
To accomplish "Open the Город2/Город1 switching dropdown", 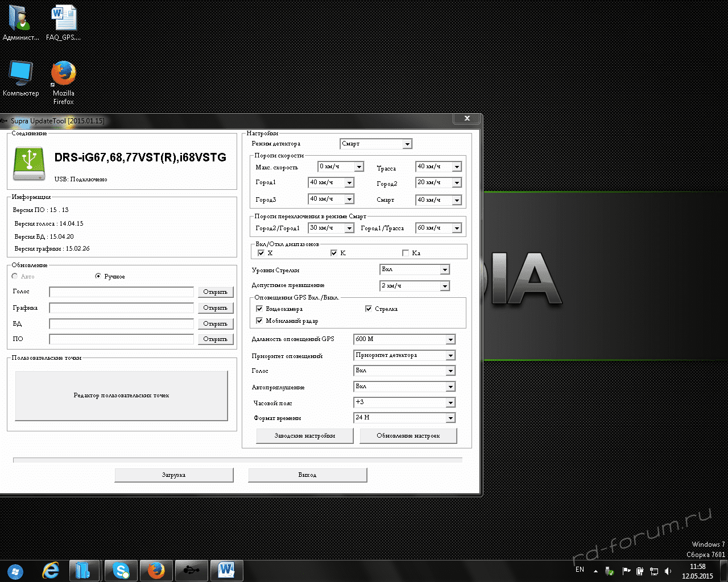I will (332, 228).
